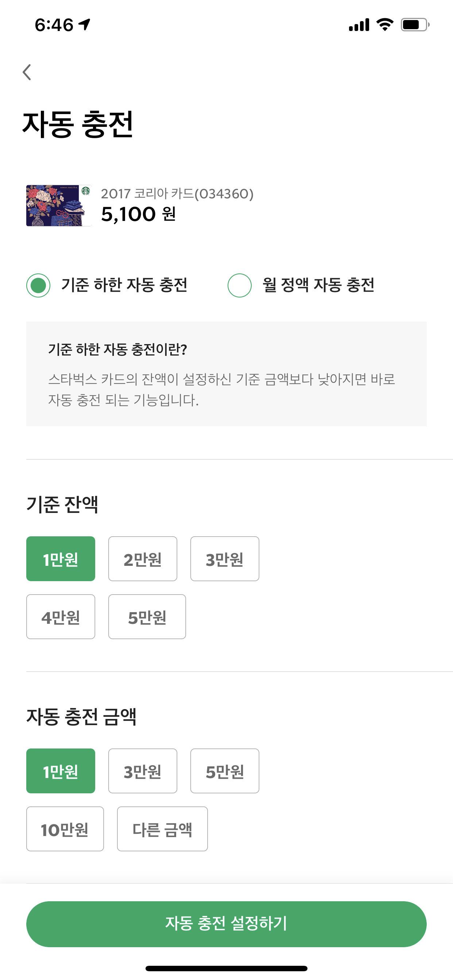
Task: Choose 2만원 under 기준 잔액
Action: point(143,559)
